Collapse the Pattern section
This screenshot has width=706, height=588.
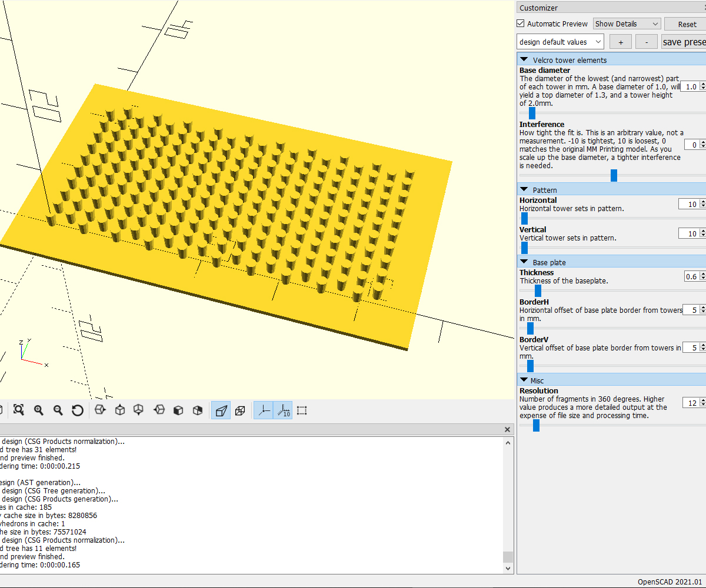tap(524, 189)
